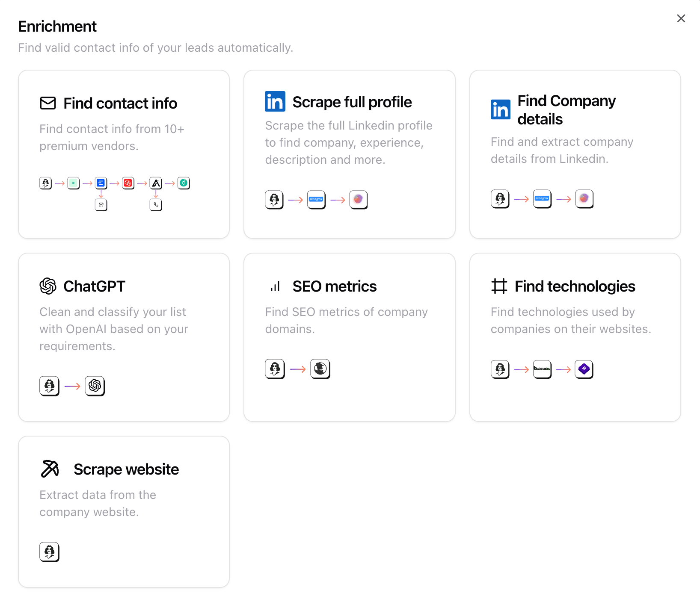Select the ChatGPT OpenAI logo icon
The image size is (700, 602).
point(48,286)
